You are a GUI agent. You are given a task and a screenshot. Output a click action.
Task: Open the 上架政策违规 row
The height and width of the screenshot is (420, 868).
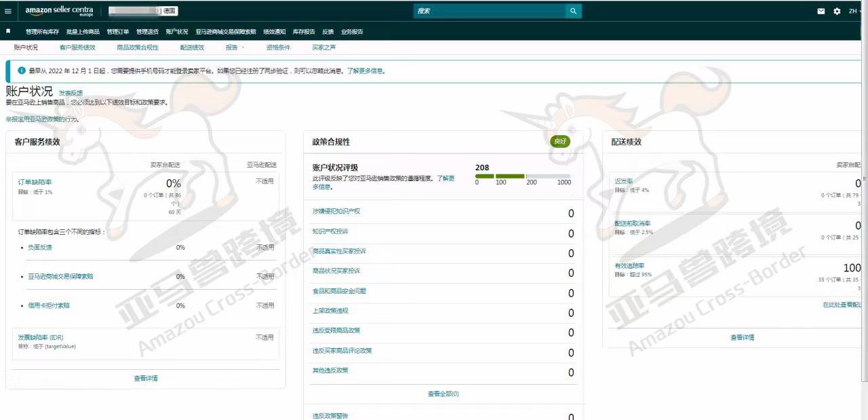tap(443, 312)
